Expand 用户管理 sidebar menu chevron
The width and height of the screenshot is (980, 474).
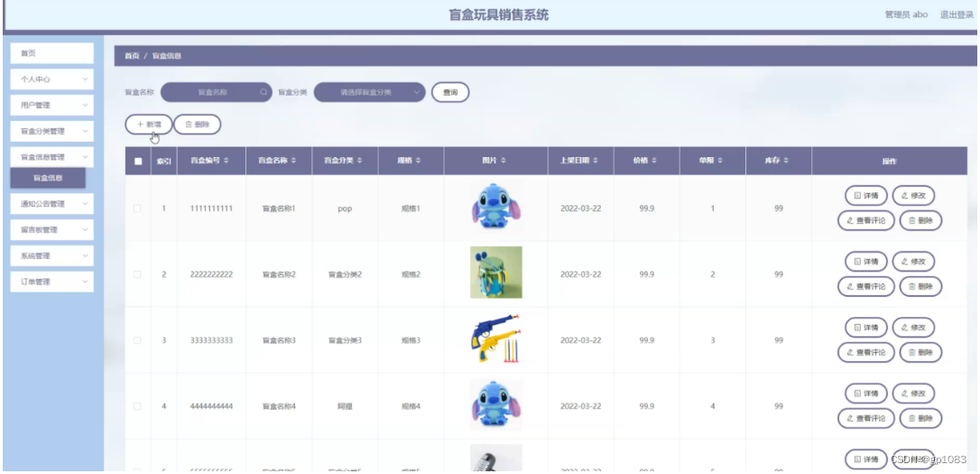pos(85,105)
